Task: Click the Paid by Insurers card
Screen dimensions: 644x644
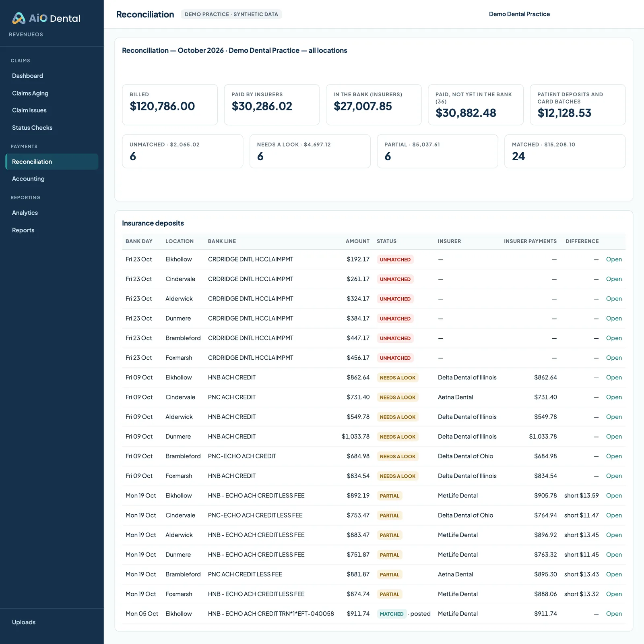Action: 272,105
